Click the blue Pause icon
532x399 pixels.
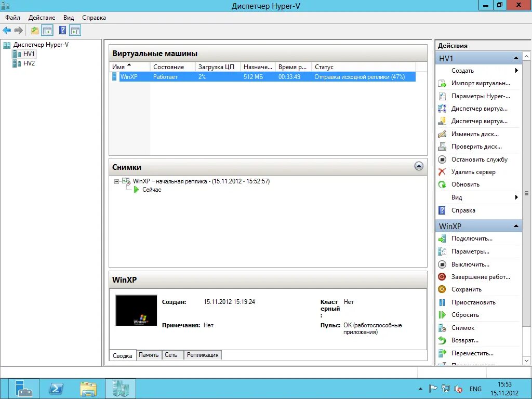(442, 302)
